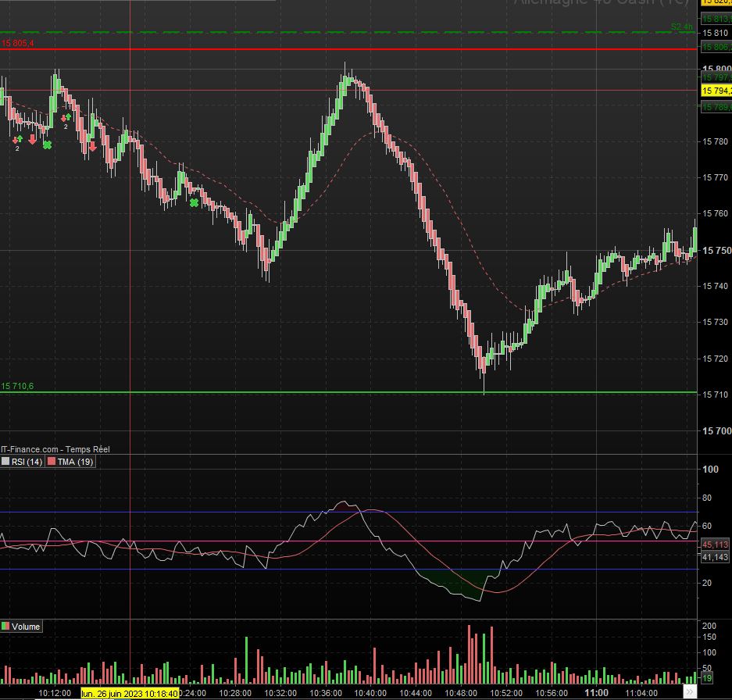This screenshot has height=700, width=732.
Task: Select the green 15 789 price tag
Action: pyautogui.click(x=716, y=107)
